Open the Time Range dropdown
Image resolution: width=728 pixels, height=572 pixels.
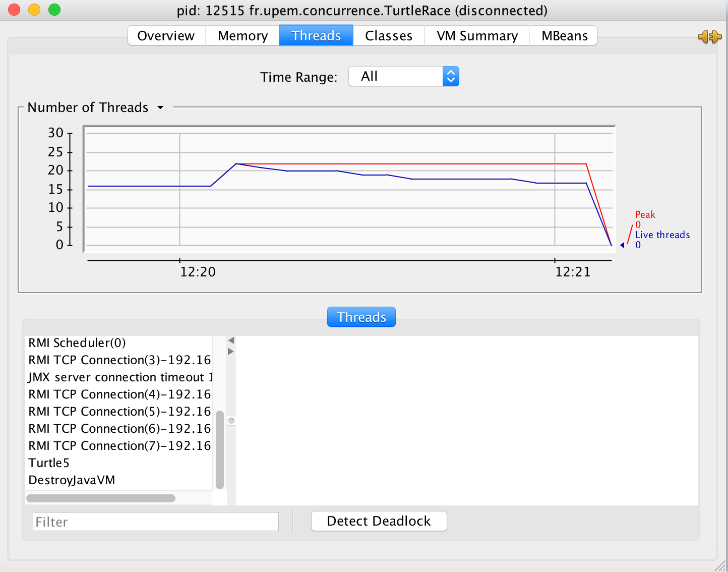(x=404, y=76)
